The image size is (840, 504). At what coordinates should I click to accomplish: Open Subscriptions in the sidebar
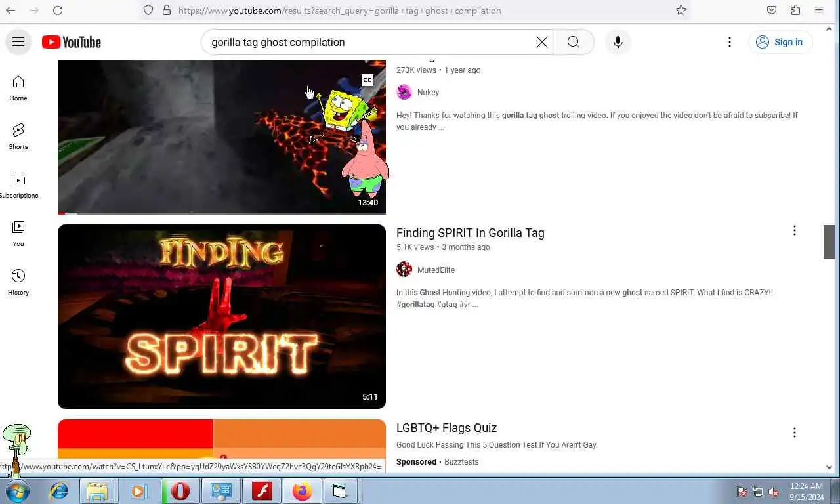pyautogui.click(x=18, y=185)
